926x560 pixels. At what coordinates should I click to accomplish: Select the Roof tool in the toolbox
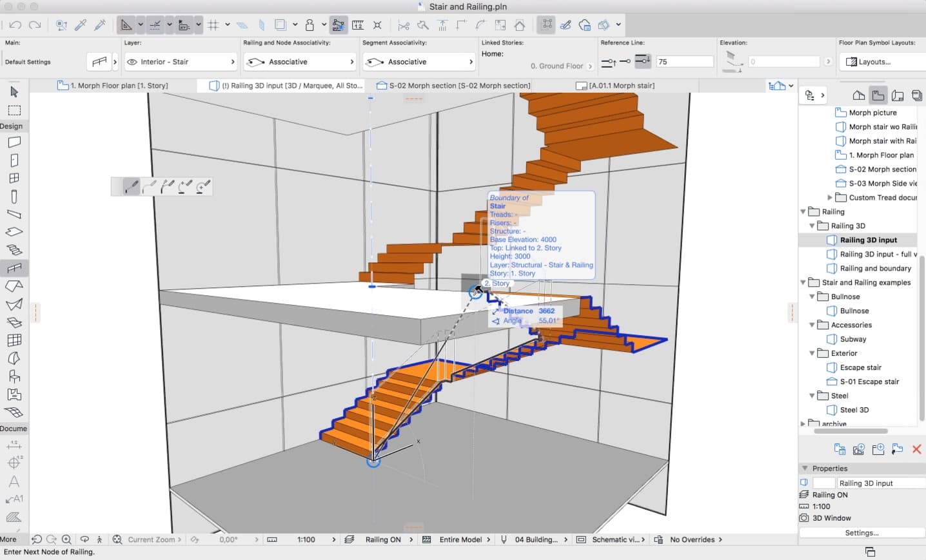click(x=14, y=286)
